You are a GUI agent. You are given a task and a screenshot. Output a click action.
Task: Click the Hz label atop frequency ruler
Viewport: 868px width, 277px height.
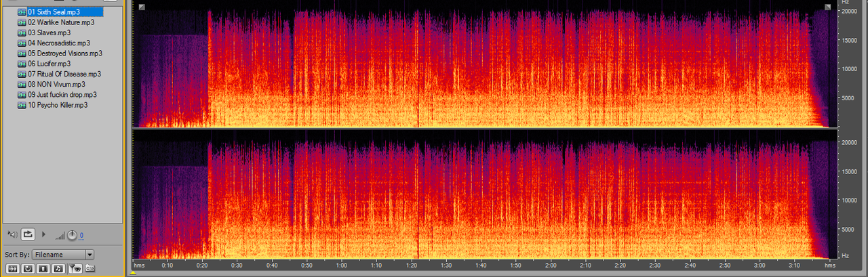coord(845,3)
